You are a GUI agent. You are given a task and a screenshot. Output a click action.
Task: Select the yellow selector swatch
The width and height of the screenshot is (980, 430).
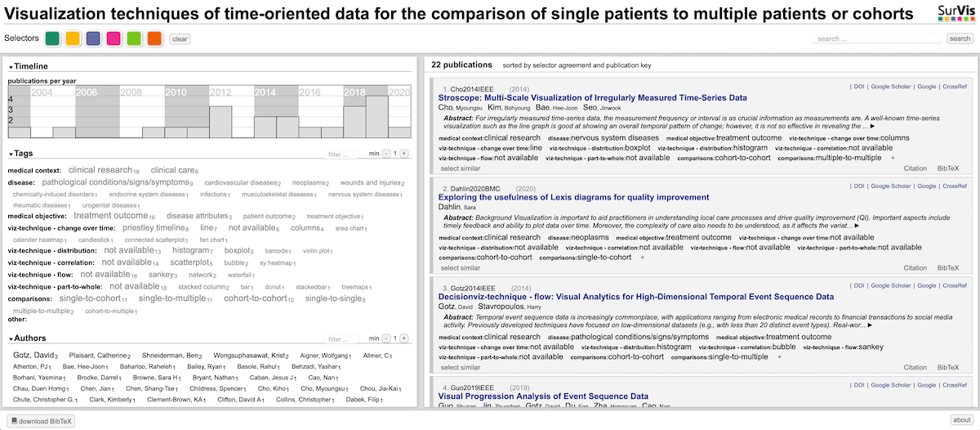[x=73, y=38]
